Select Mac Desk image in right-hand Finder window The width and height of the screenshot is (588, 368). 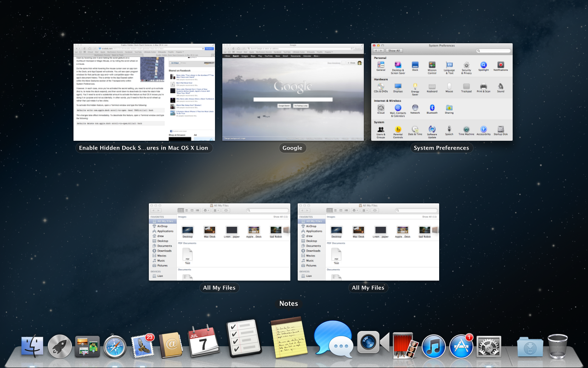point(358,231)
